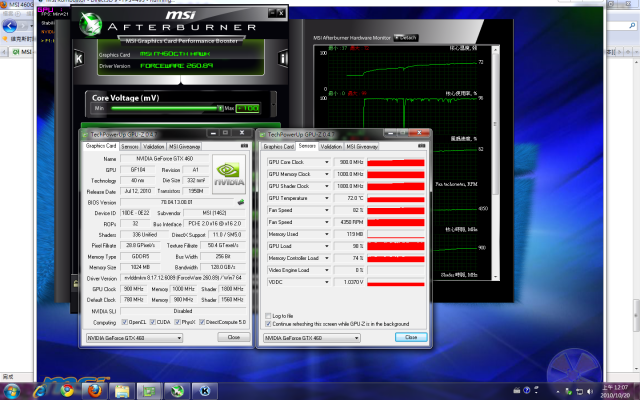Click the Core Voltage slider handle

tap(220, 108)
